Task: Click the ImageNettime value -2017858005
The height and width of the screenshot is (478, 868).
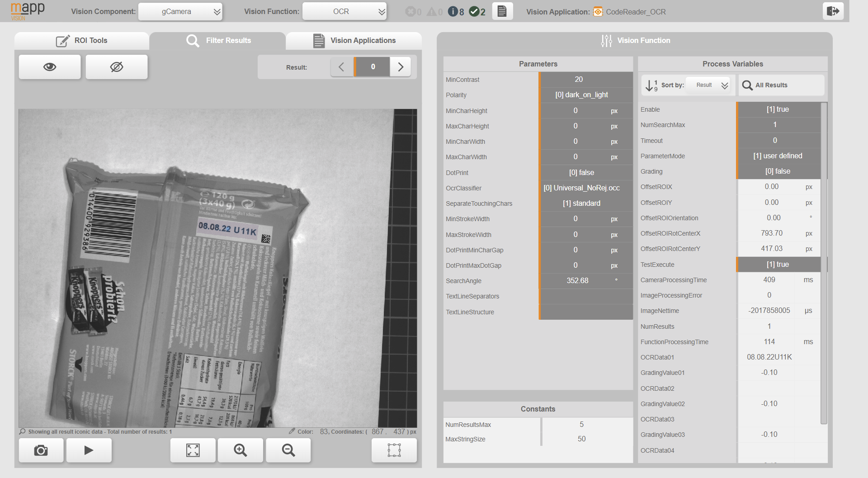Action: [x=769, y=311]
